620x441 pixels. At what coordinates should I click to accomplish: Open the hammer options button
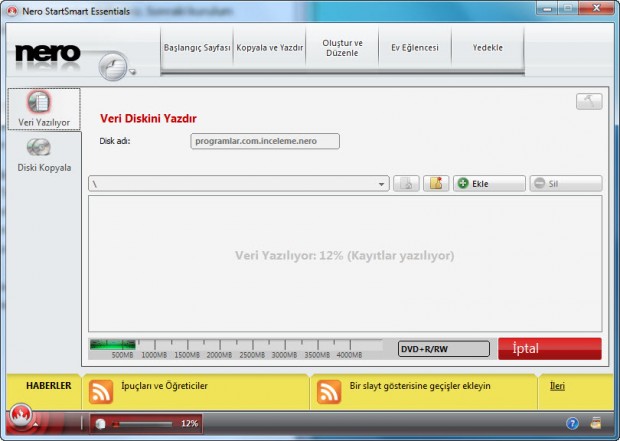[589, 102]
